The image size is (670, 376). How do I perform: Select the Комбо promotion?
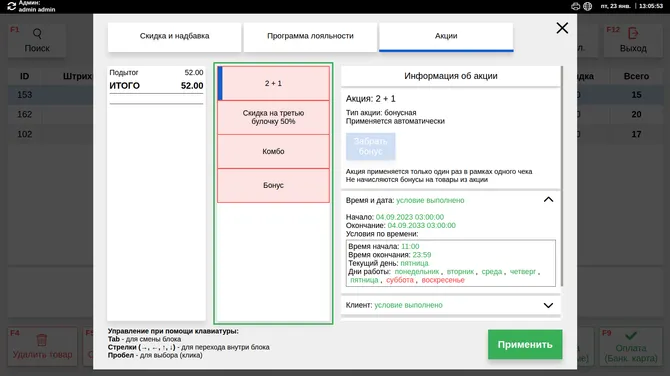pos(273,151)
